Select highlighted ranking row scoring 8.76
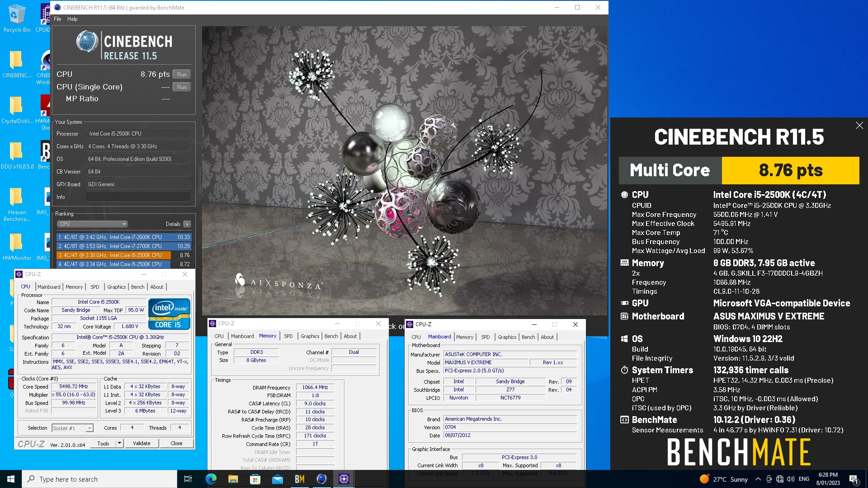The height and width of the screenshot is (488, 868). [x=124, y=255]
